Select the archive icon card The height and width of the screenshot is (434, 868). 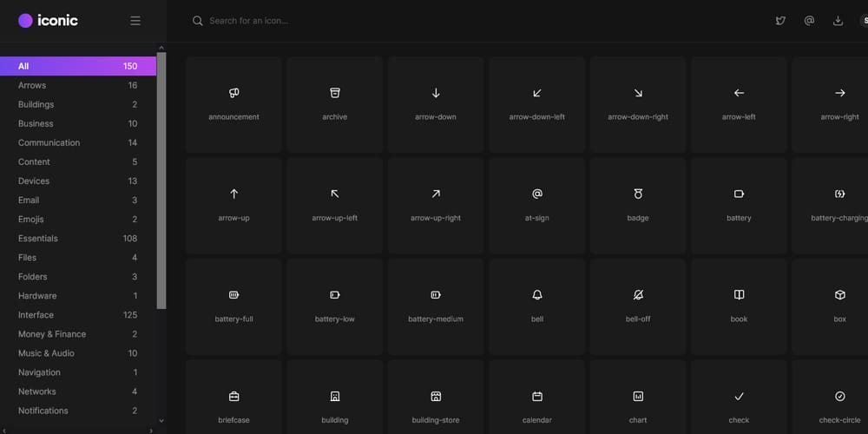tap(334, 104)
